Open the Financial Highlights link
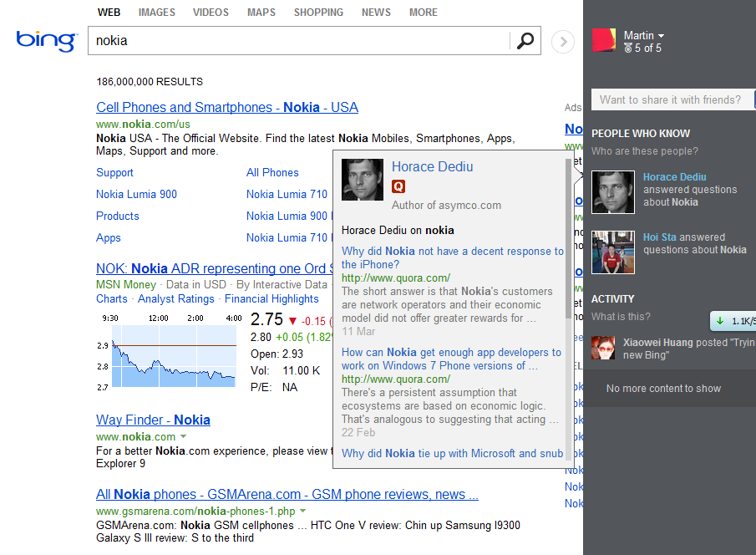756x555 pixels. click(x=271, y=298)
